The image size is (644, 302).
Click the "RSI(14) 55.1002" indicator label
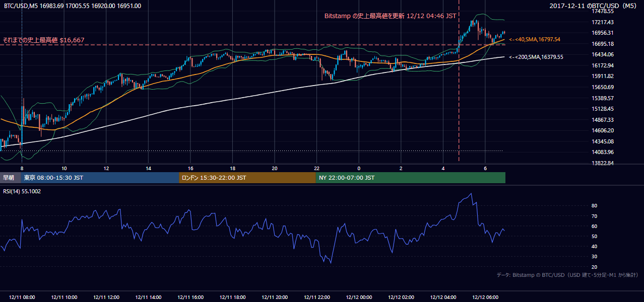pos(22,191)
